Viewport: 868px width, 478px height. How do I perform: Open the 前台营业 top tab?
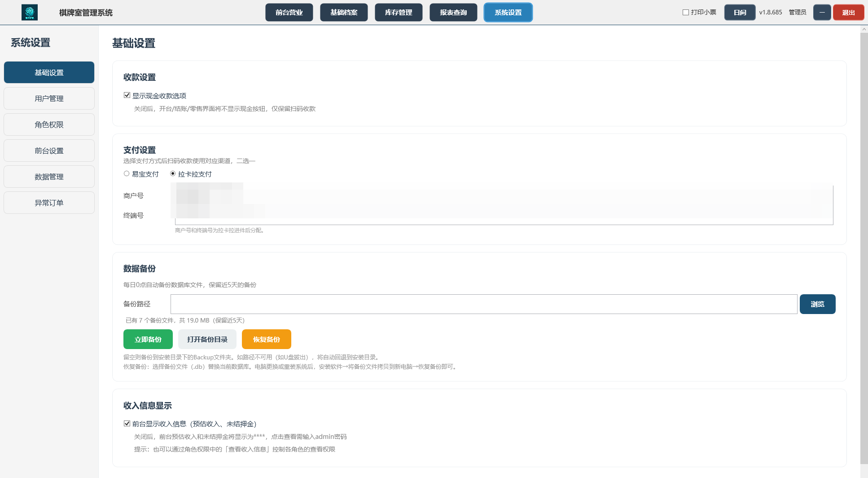[289, 12]
